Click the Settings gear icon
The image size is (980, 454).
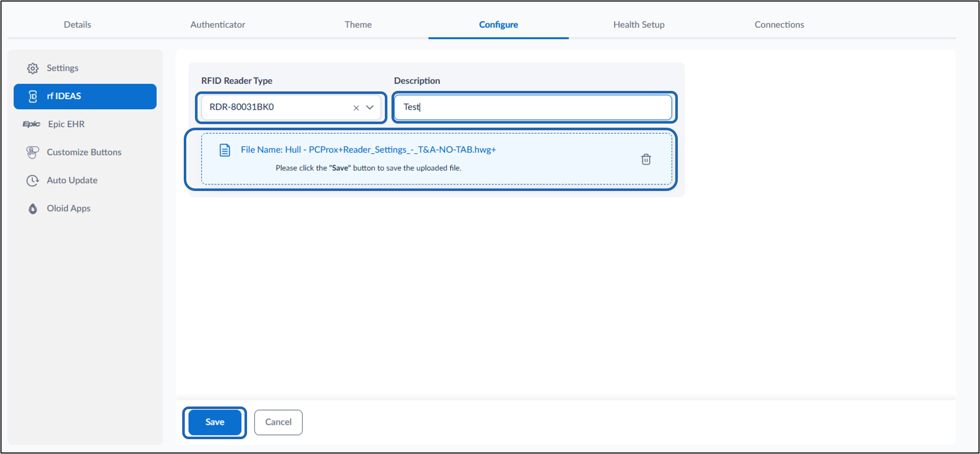coord(33,68)
